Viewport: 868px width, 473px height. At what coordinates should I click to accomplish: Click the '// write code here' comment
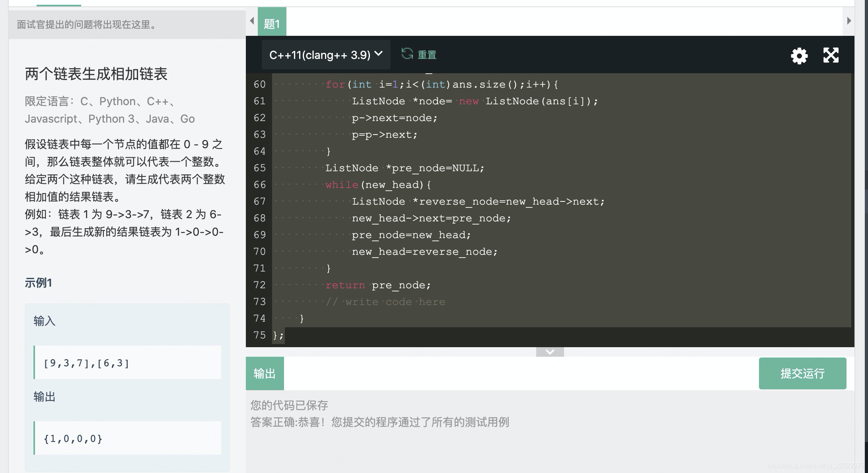click(x=385, y=302)
